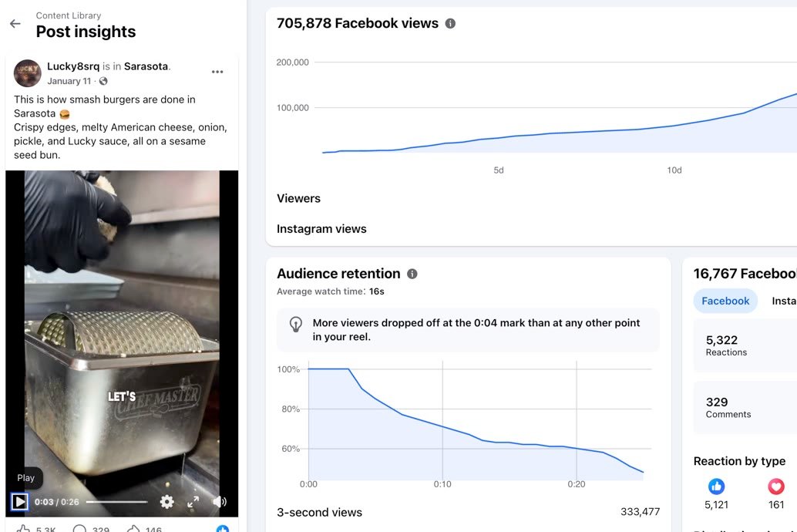Screen dimensions: 797x532
Task: Click the red Love reaction icon
Action: (776, 487)
